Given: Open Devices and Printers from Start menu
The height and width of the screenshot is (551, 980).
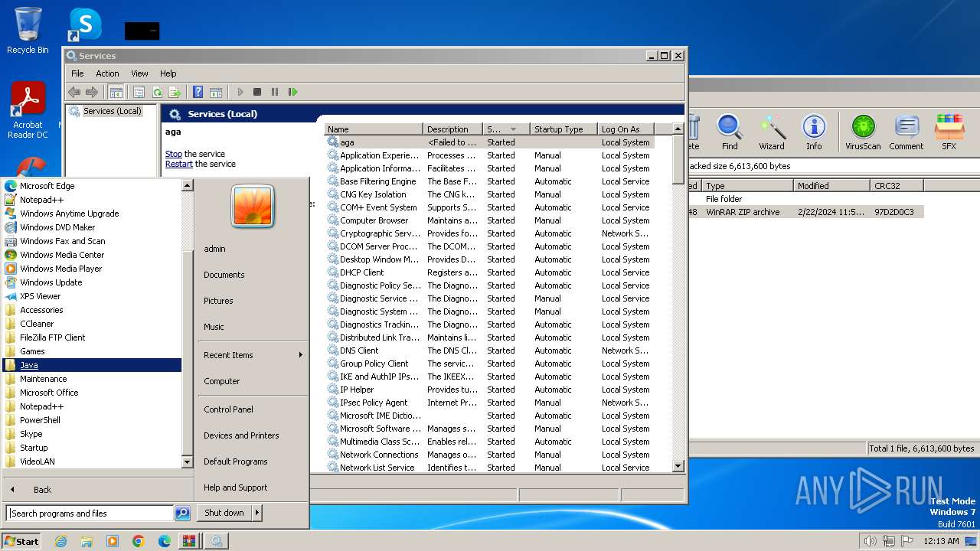Looking at the screenshot, I should (241, 435).
